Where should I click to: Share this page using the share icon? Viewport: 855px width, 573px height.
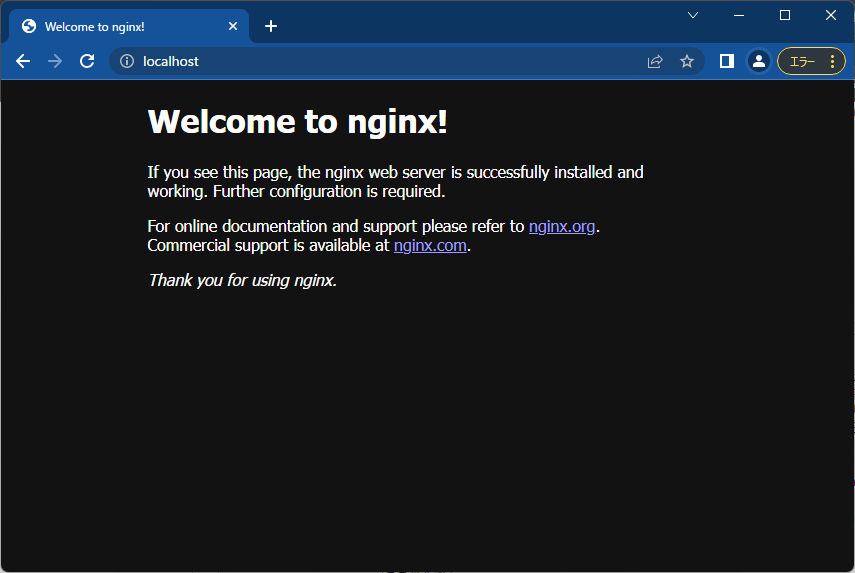coord(655,61)
